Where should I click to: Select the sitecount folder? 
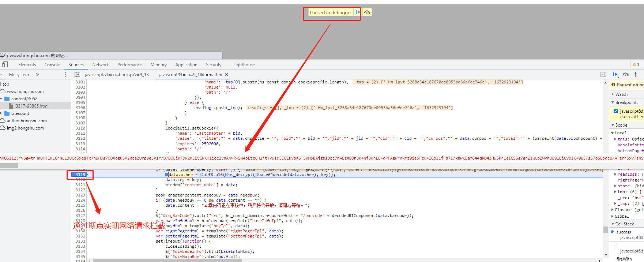coord(20,113)
